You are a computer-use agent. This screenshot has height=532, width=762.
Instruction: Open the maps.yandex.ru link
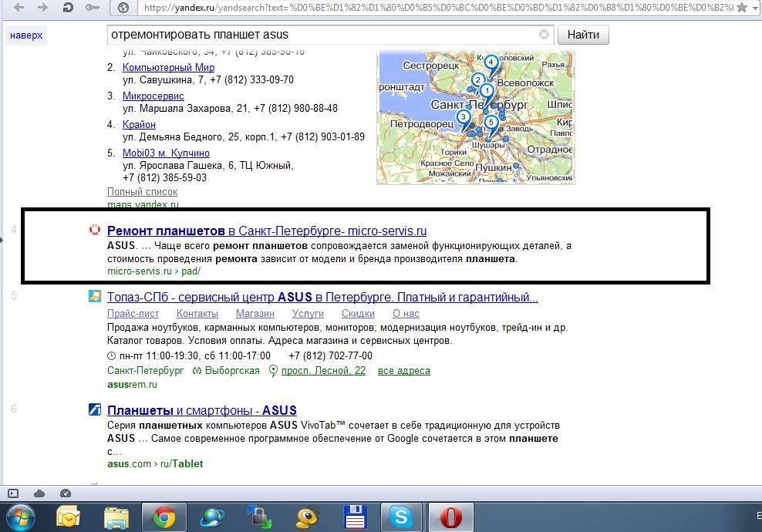[x=143, y=204]
